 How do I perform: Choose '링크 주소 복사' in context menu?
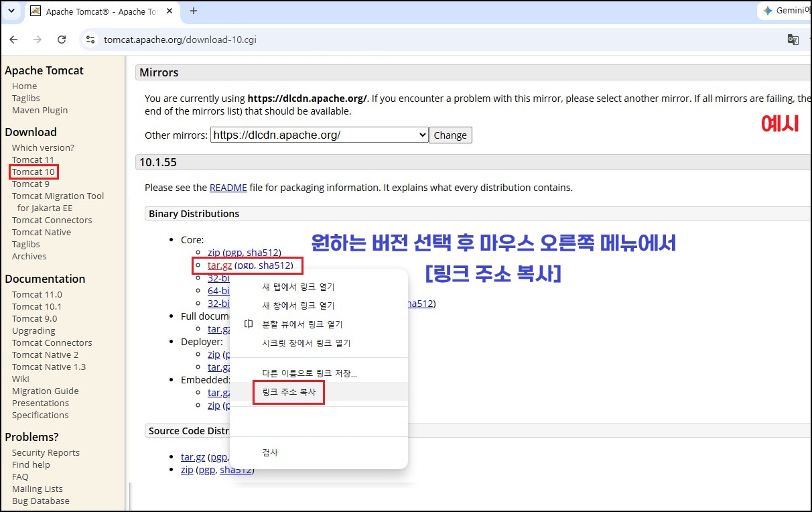pyautogui.click(x=319, y=392)
